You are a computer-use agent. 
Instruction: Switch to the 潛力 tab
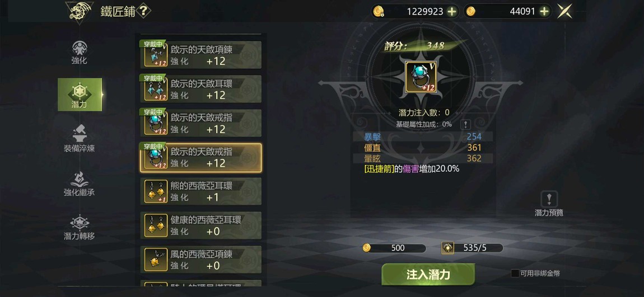click(80, 95)
